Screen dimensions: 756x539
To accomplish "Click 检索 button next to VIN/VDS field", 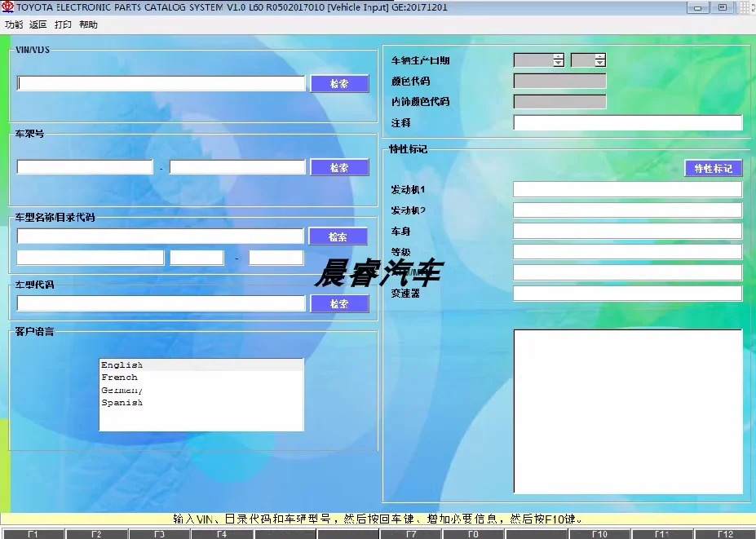I will 339,83.
